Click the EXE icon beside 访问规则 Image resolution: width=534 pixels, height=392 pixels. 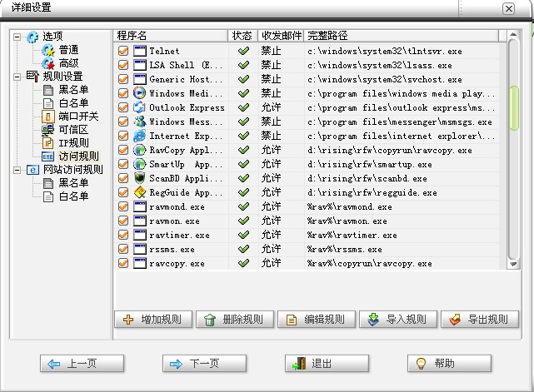pyautogui.click(x=48, y=156)
